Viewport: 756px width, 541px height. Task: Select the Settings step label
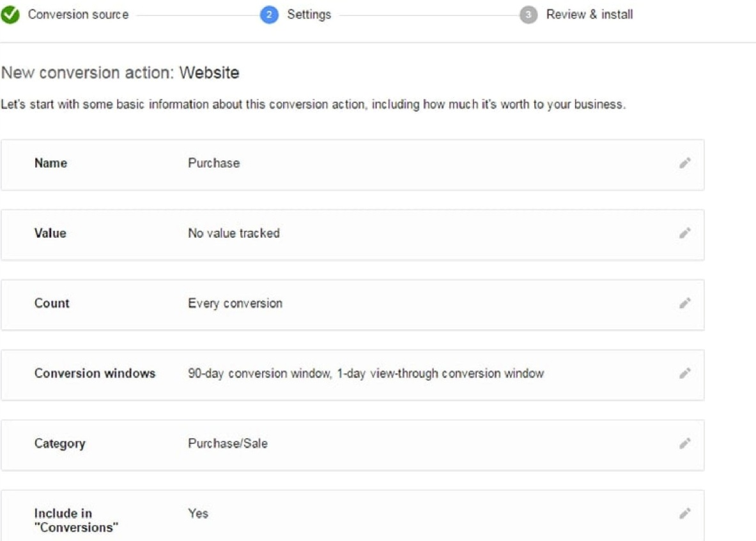point(309,15)
